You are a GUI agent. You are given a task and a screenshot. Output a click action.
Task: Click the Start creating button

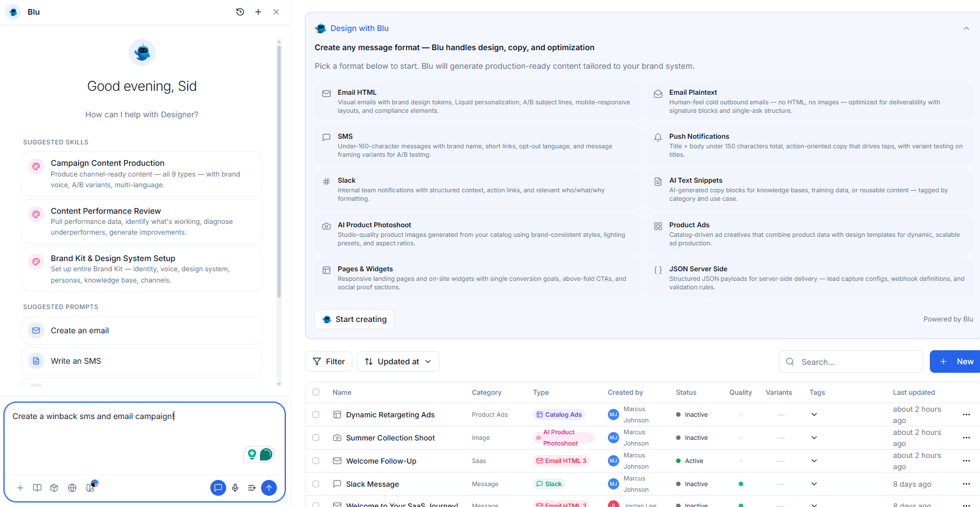click(x=354, y=319)
